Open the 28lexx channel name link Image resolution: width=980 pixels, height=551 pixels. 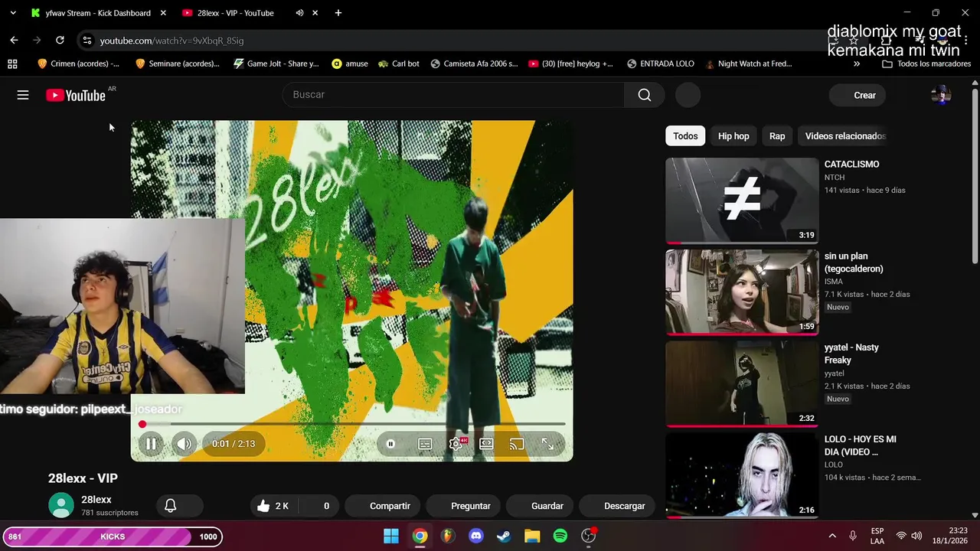pyautogui.click(x=96, y=500)
